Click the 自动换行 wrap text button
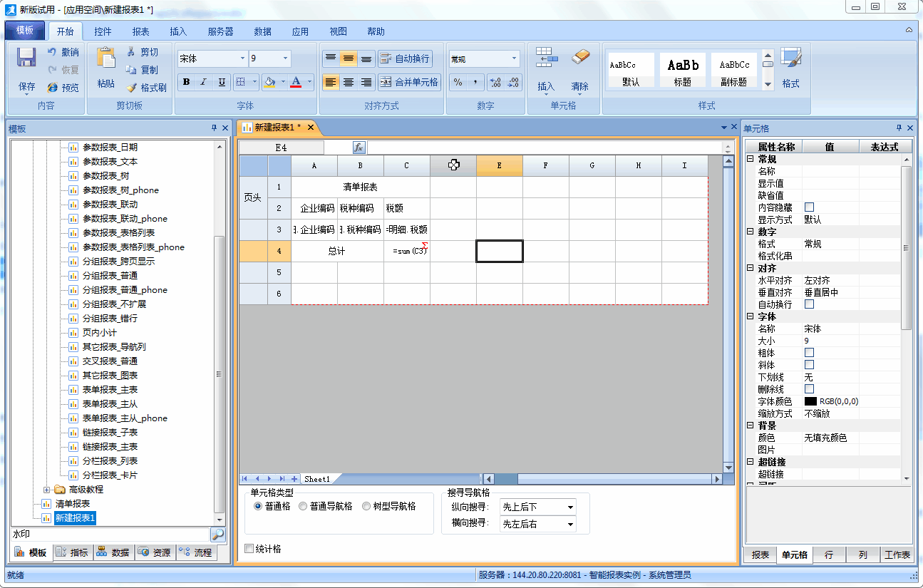Image resolution: width=923 pixels, height=588 pixels. [405, 58]
